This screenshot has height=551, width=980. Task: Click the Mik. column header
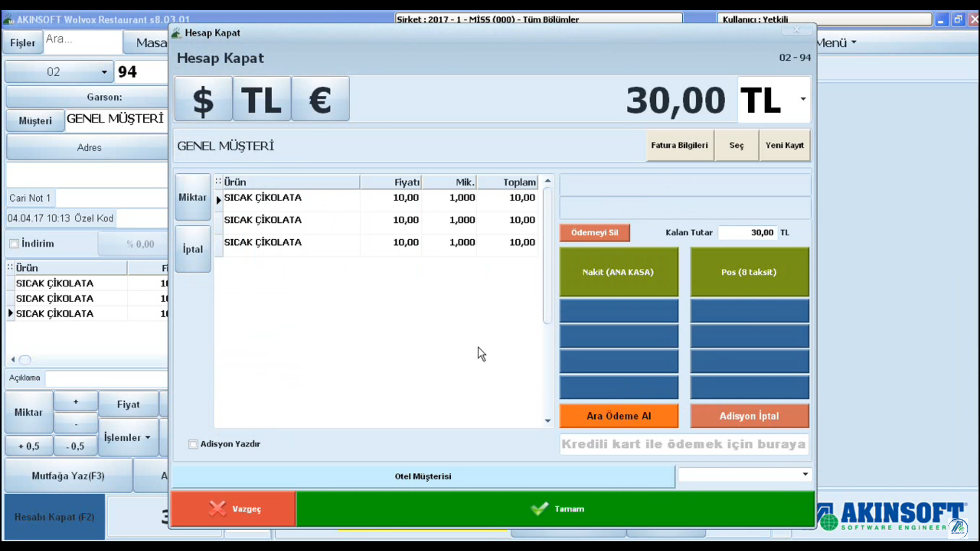450,182
